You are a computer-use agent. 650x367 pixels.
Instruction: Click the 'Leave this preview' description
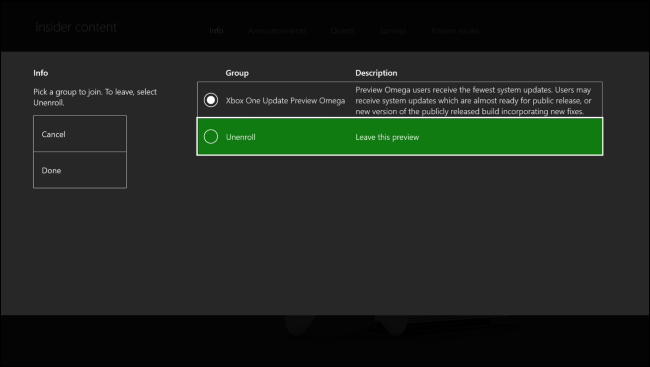pyautogui.click(x=387, y=137)
